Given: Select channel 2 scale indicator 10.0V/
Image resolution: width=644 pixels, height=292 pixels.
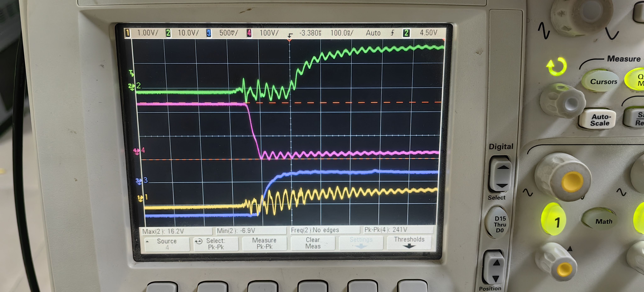Looking at the screenshot, I should (188, 33).
